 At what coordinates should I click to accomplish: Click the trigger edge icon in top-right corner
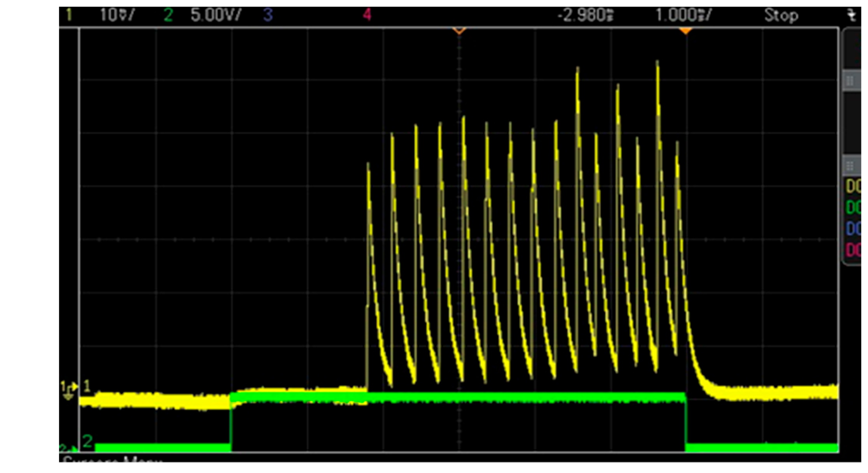click(852, 16)
